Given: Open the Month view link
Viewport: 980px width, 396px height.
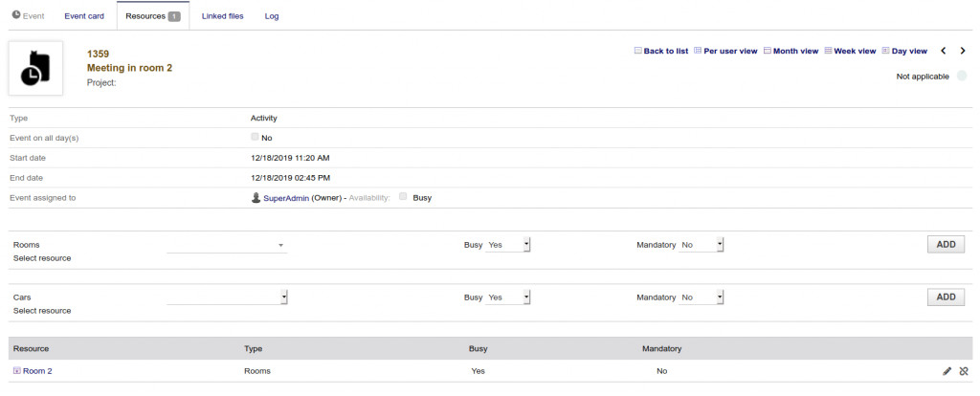Looking at the screenshot, I should (791, 51).
